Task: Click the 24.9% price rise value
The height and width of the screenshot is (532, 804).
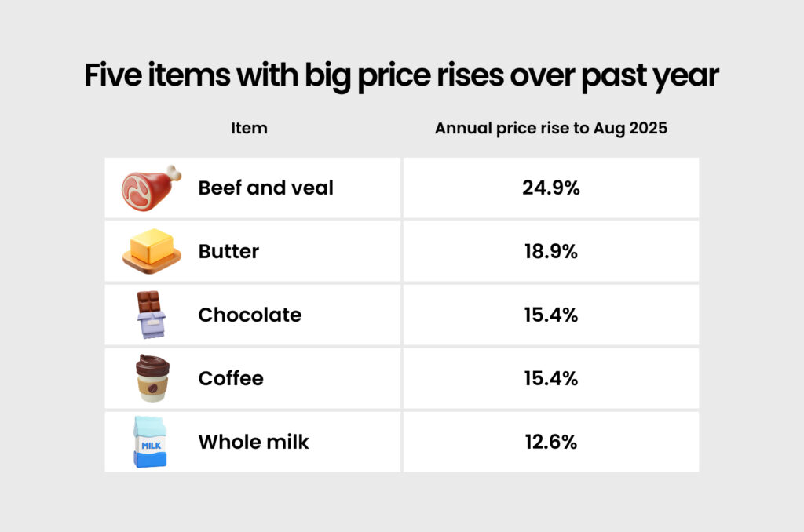Action: [551, 188]
